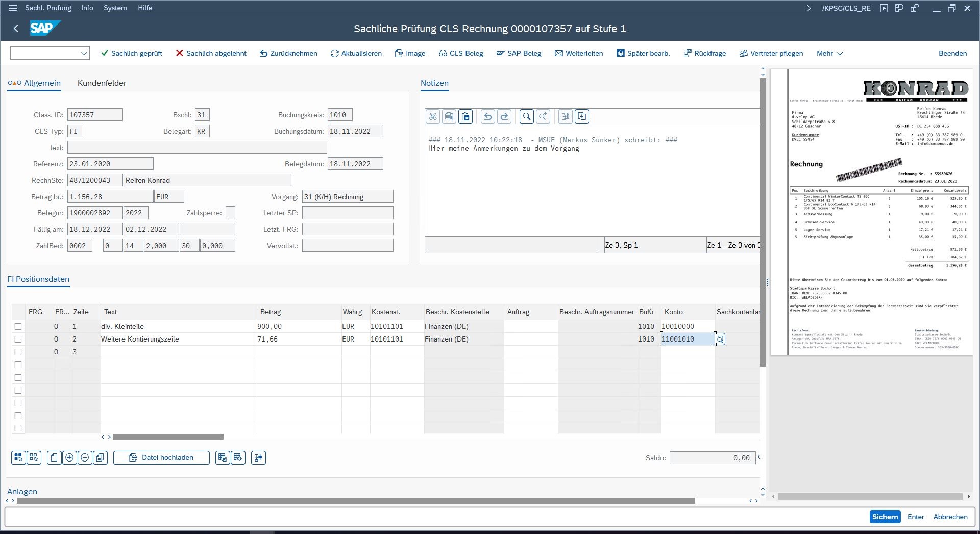Toggle the Zahlsperre checkbox field

(x=230, y=213)
